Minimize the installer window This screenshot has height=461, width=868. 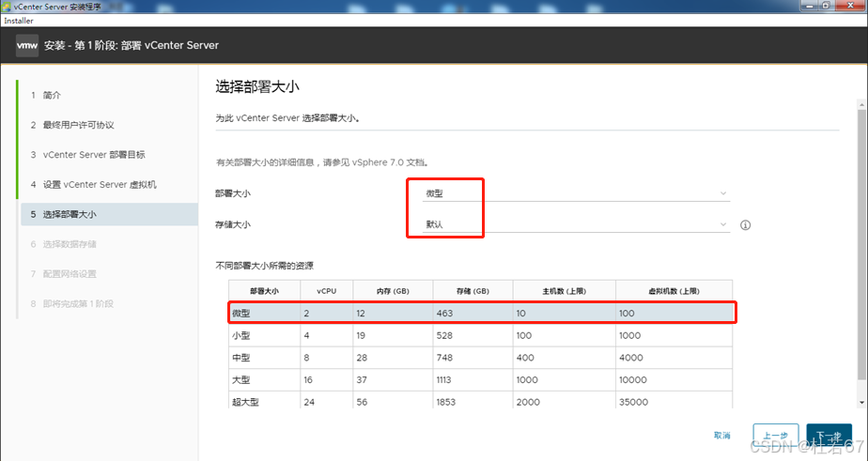click(810, 6)
